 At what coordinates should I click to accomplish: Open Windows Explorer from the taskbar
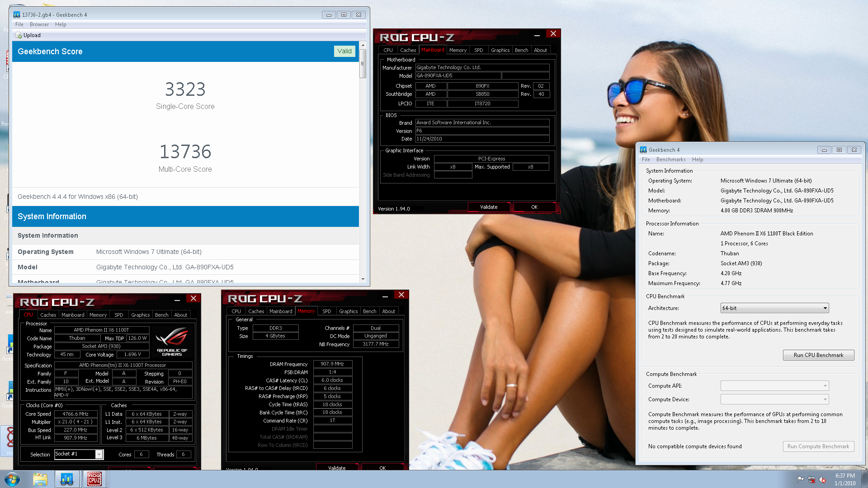[40, 479]
